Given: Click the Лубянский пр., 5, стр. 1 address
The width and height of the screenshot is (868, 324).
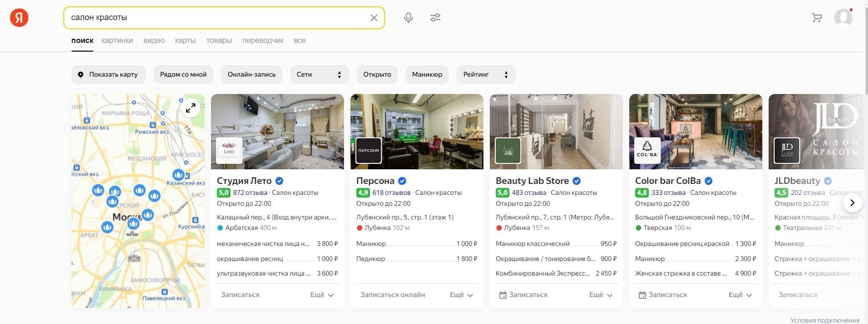Looking at the screenshot, I should tap(405, 217).
